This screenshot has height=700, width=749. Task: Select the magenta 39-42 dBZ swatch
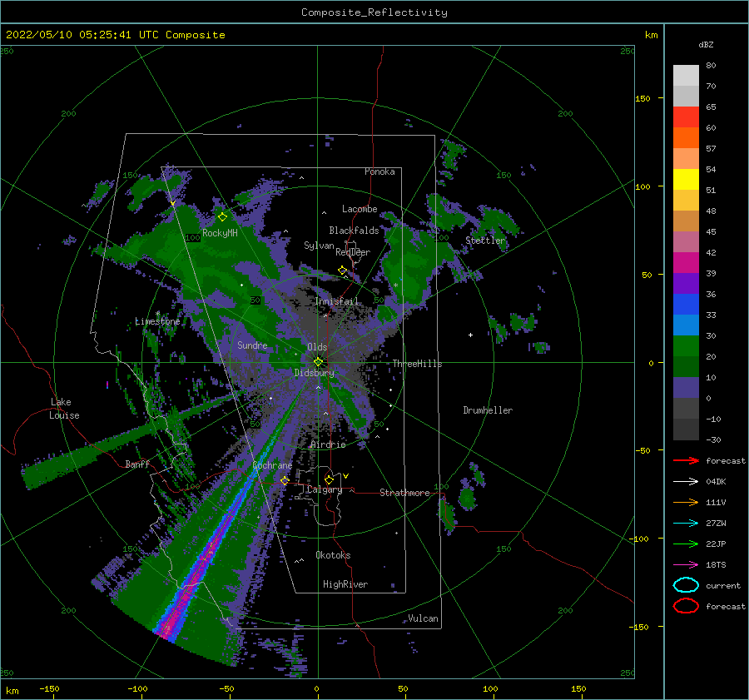(x=686, y=263)
